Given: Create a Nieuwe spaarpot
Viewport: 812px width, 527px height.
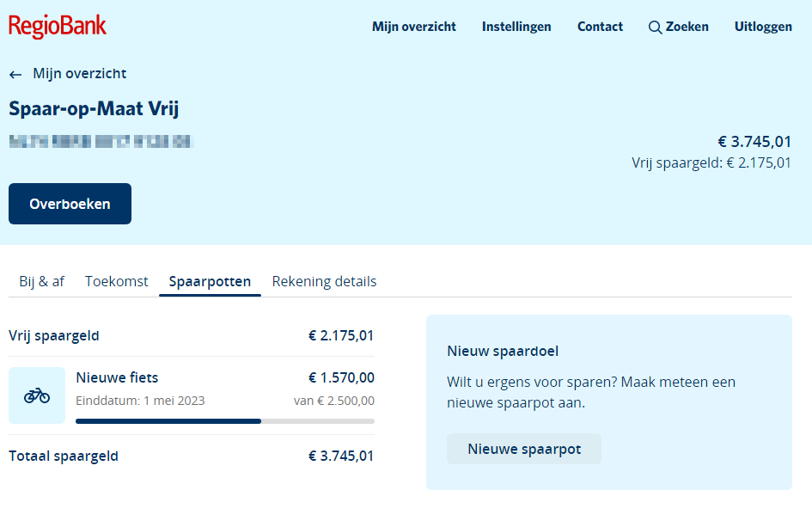Looking at the screenshot, I should pos(524,449).
